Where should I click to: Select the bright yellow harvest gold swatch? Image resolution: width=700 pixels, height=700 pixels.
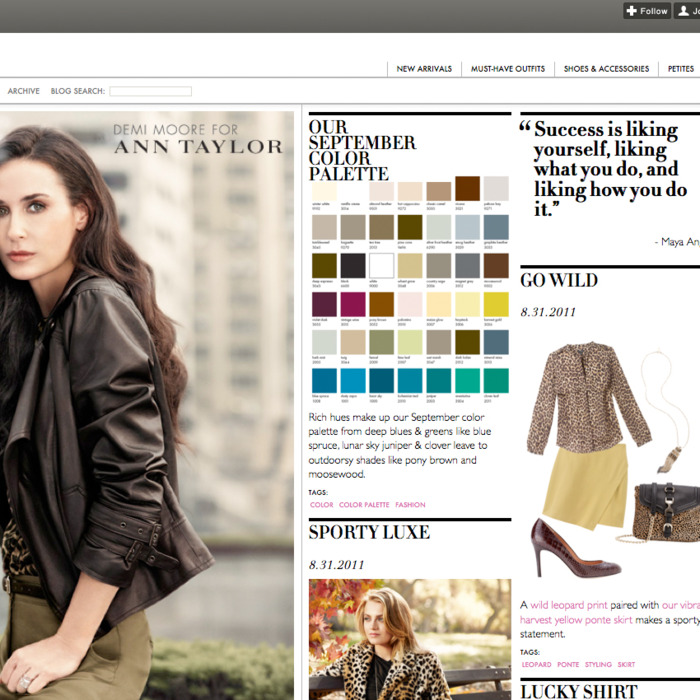pyautogui.click(x=496, y=304)
